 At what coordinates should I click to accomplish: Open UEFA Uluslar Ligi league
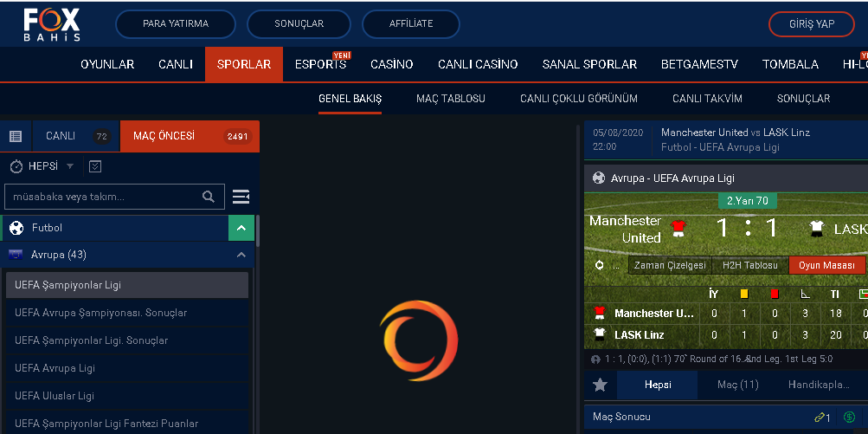click(x=127, y=396)
